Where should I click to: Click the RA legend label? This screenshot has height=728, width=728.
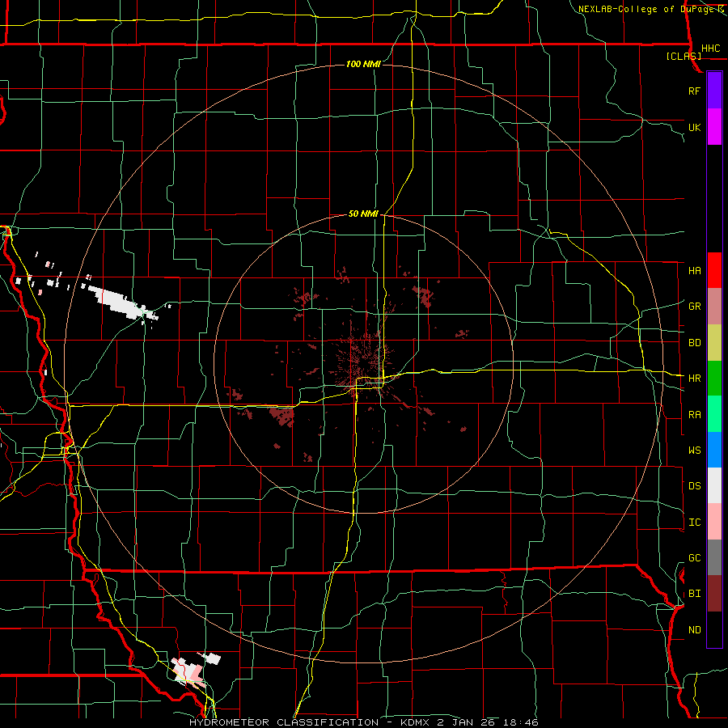click(x=695, y=415)
